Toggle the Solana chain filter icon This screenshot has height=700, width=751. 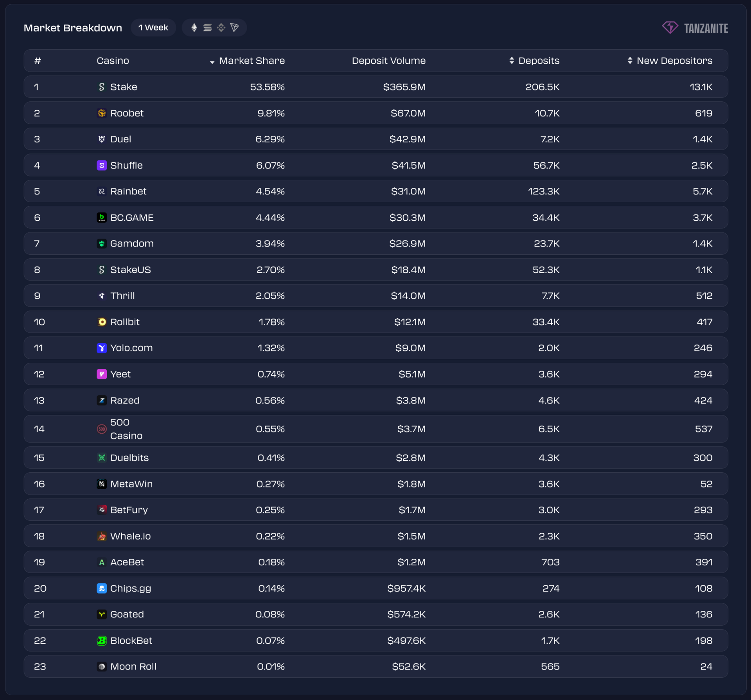[x=208, y=27]
